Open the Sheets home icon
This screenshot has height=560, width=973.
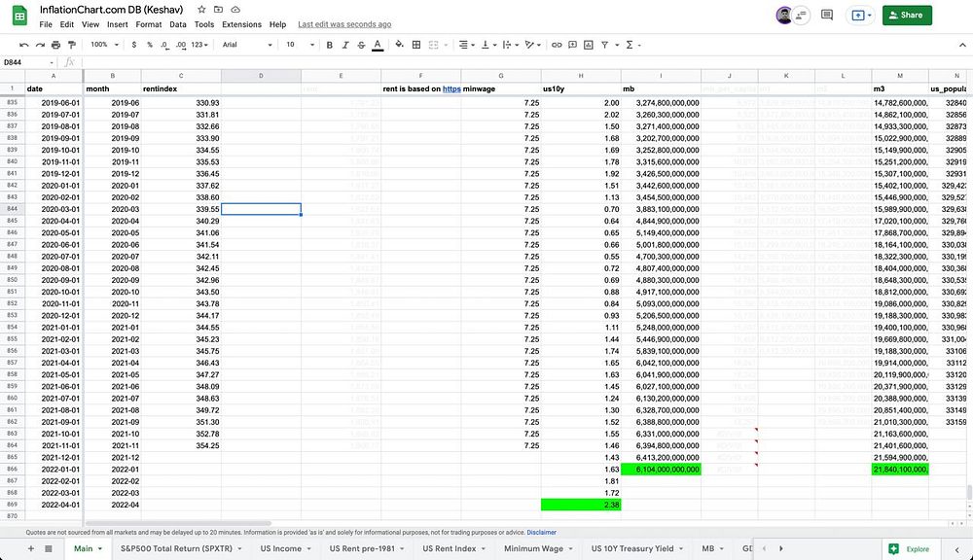[x=19, y=16]
